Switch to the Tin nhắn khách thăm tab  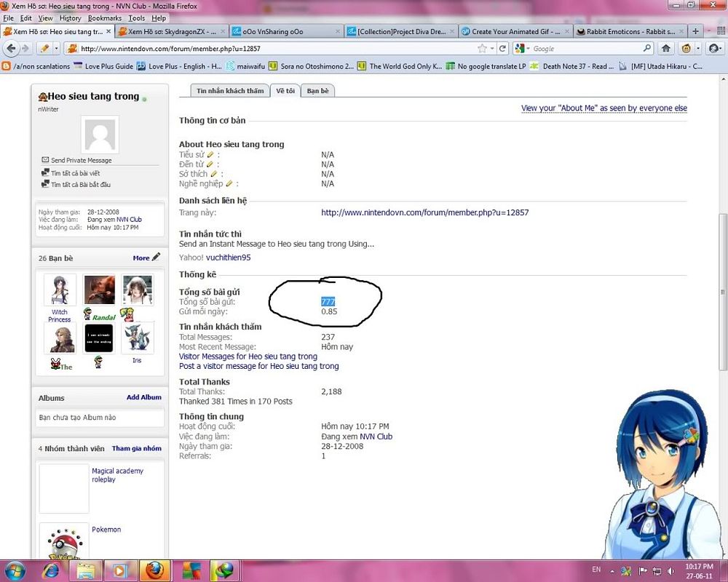[230, 90]
